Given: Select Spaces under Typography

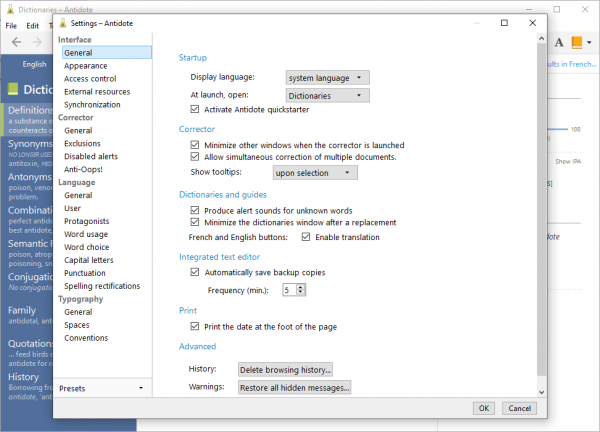Looking at the screenshot, I should [77, 325].
